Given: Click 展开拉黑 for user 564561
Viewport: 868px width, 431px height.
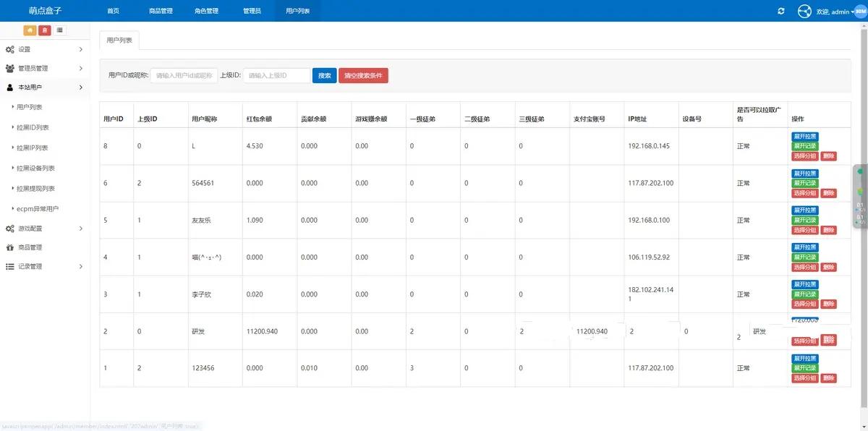Looking at the screenshot, I should click(805, 174).
